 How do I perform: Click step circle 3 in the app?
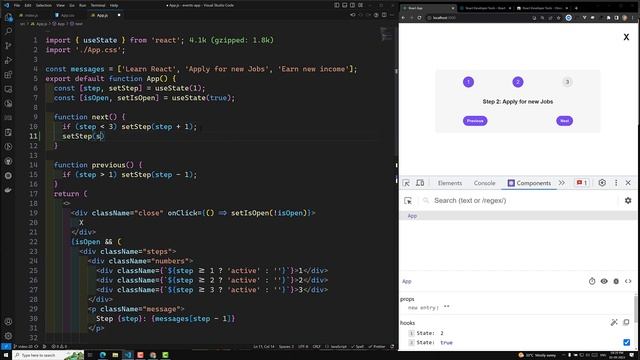pos(567,82)
